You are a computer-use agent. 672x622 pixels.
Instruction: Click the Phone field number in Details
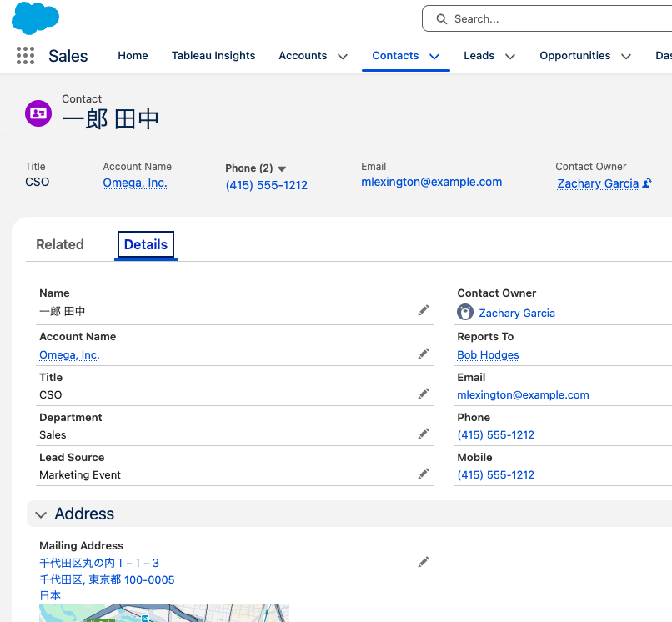click(x=495, y=434)
